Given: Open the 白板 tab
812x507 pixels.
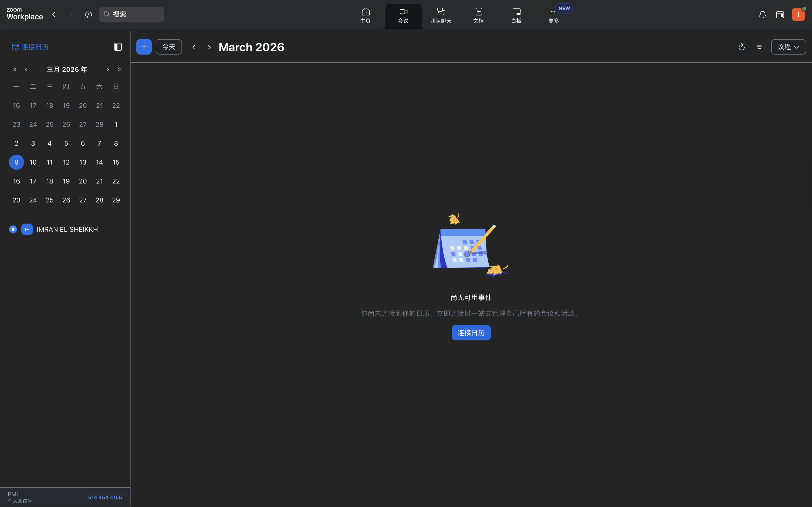Looking at the screenshot, I should [516, 16].
